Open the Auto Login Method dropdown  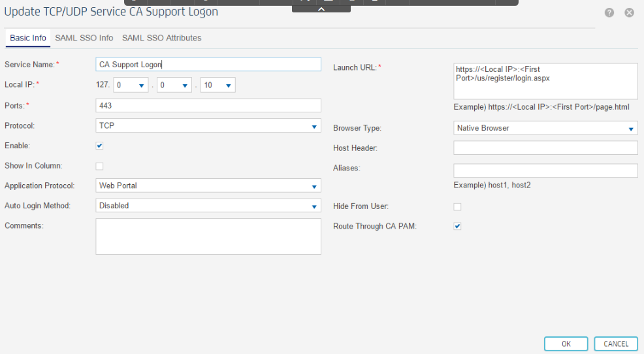coord(208,206)
